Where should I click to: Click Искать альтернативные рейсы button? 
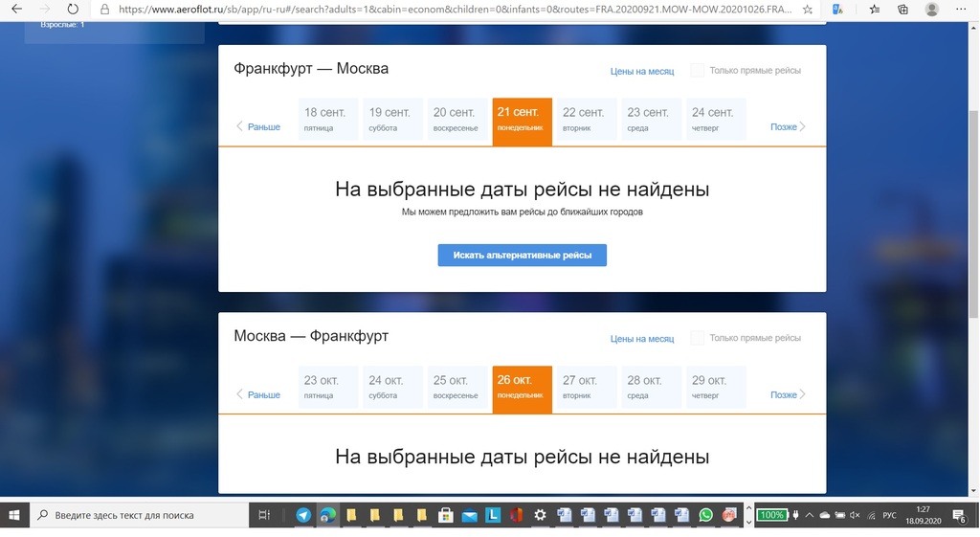tap(522, 255)
